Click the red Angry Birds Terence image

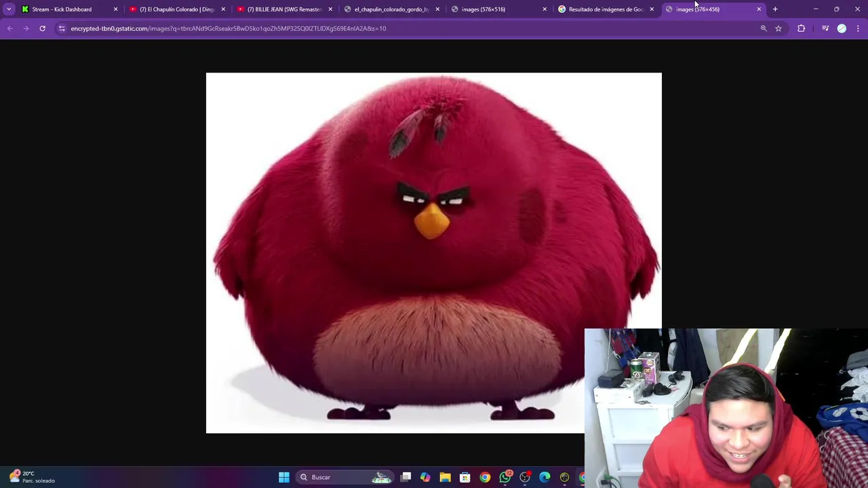click(x=434, y=253)
